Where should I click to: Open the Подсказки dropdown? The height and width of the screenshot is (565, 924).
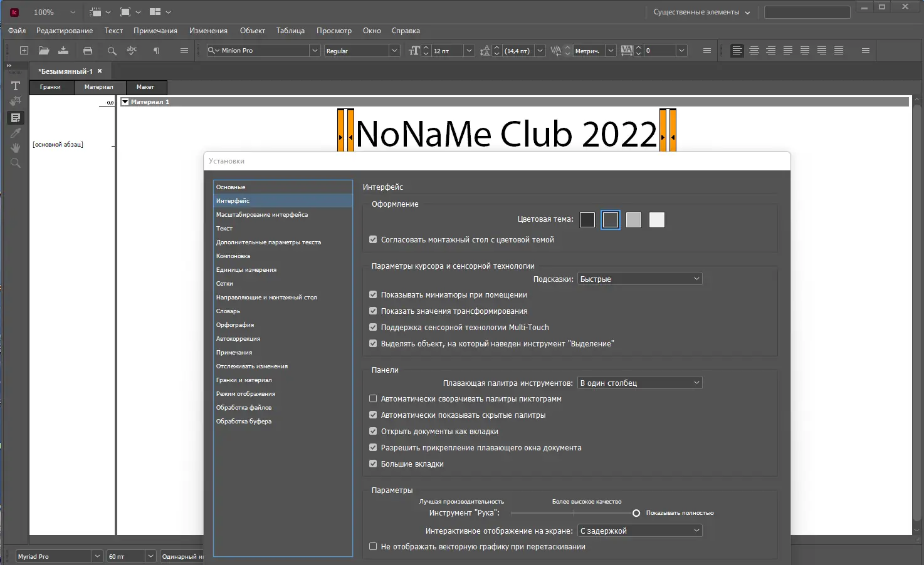(639, 279)
